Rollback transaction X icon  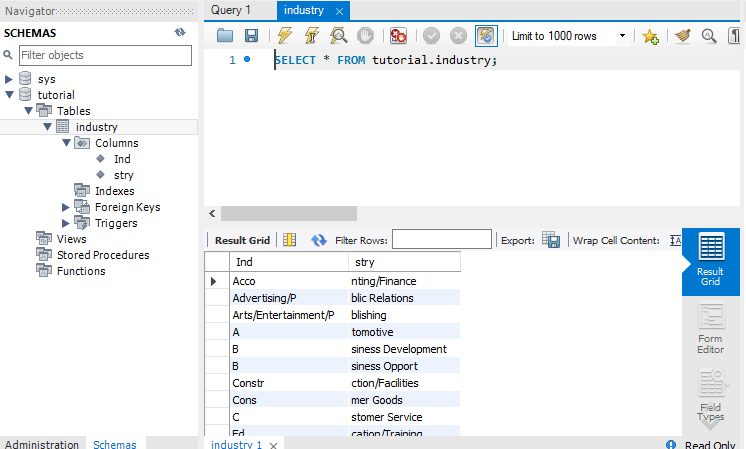458,36
